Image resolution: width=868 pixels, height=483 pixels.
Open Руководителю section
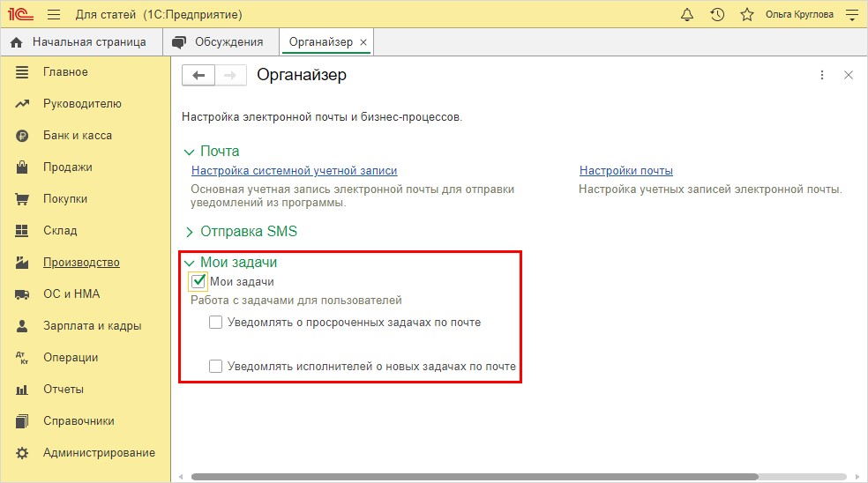point(82,103)
